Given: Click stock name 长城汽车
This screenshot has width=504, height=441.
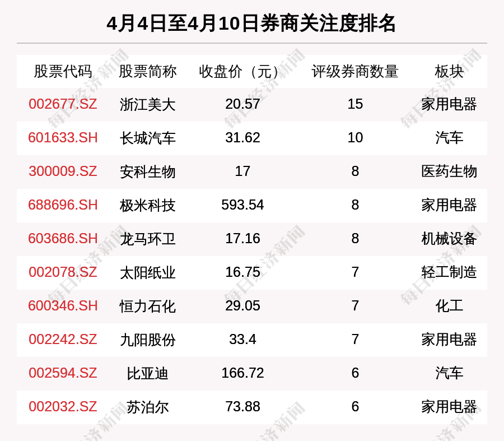Looking at the screenshot, I should tap(147, 138).
